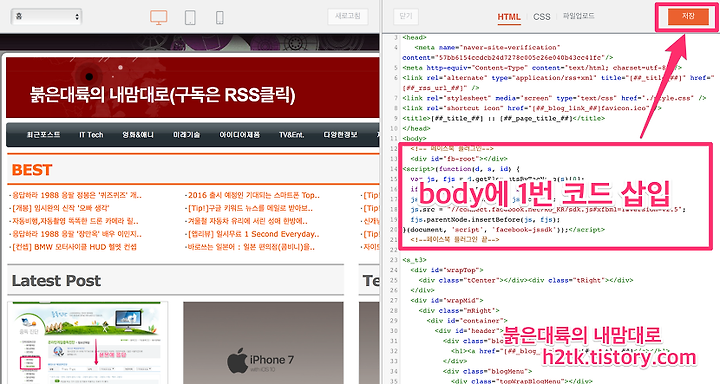Open 아이디어제품 menu item
The image size is (720, 384).
239,135
